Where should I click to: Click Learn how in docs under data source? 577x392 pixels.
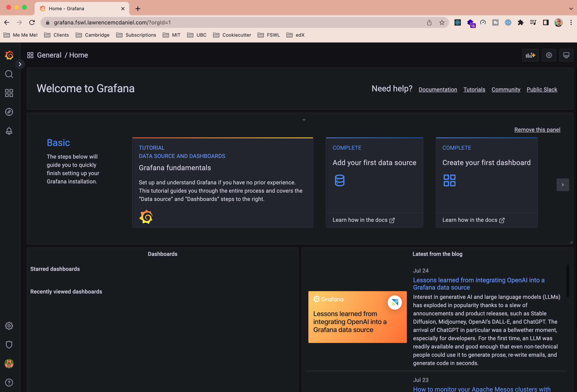tap(364, 220)
